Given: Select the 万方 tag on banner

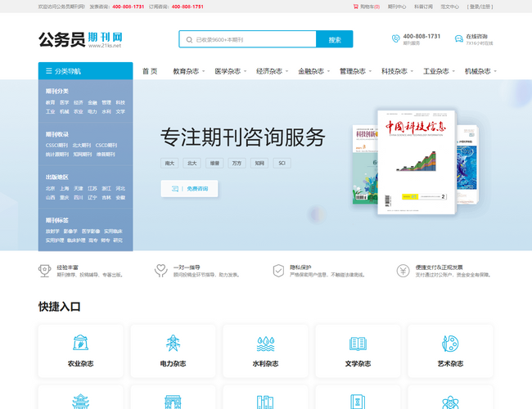Looking at the screenshot, I should pyautogui.click(x=237, y=163).
